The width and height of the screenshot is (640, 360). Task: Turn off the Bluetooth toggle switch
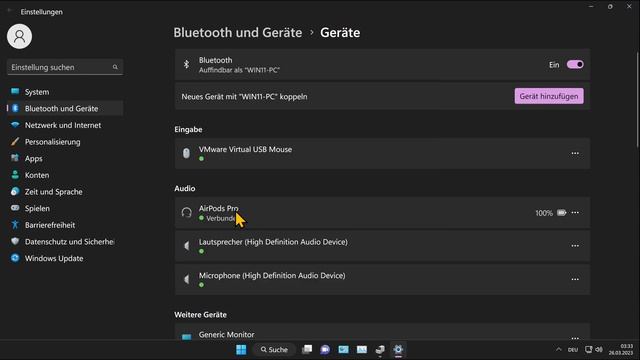(x=575, y=64)
